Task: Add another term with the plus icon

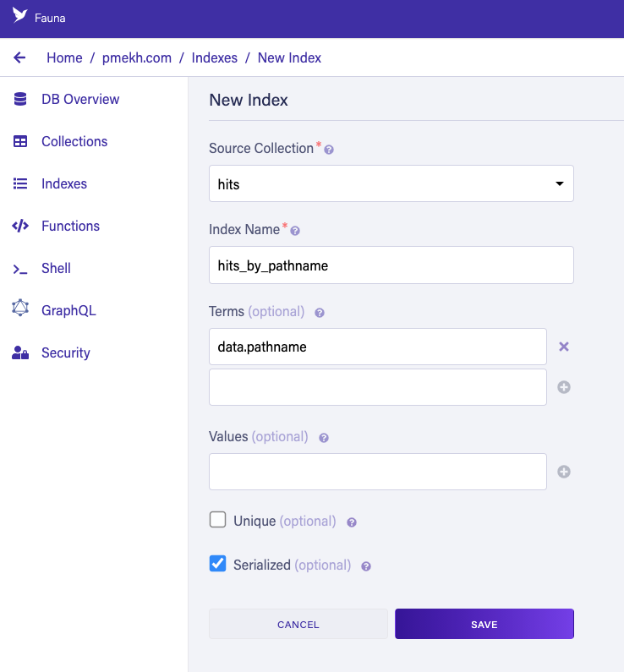Action: pyautogui.click(x=564, y=387)
